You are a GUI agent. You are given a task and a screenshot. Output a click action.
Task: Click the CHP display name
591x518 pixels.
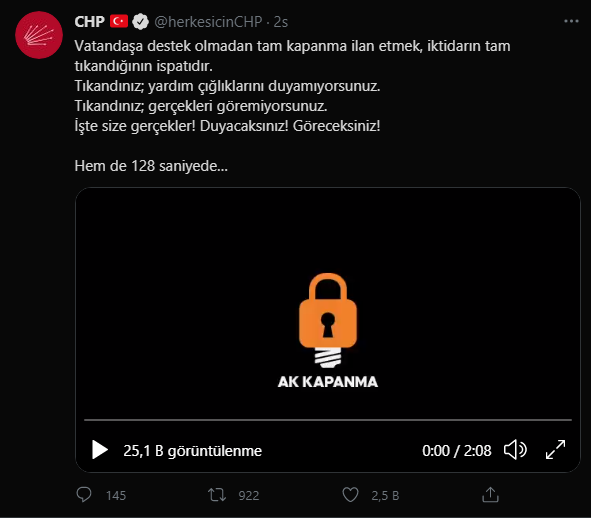[x=89, y=22]
